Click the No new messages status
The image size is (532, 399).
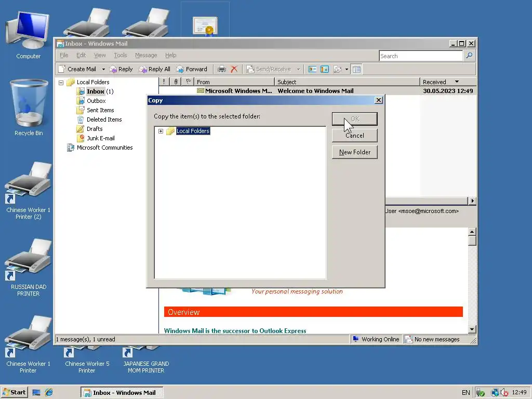[x=433, y=339]
